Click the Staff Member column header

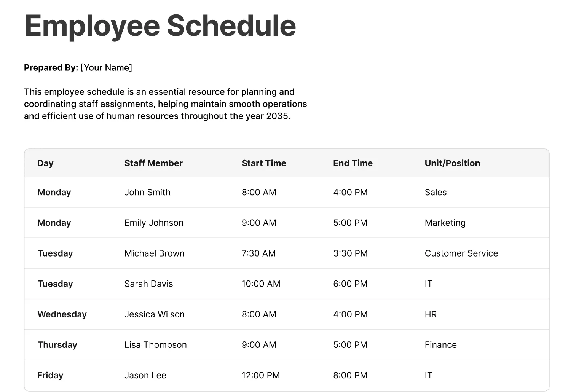tap(153, 163)
